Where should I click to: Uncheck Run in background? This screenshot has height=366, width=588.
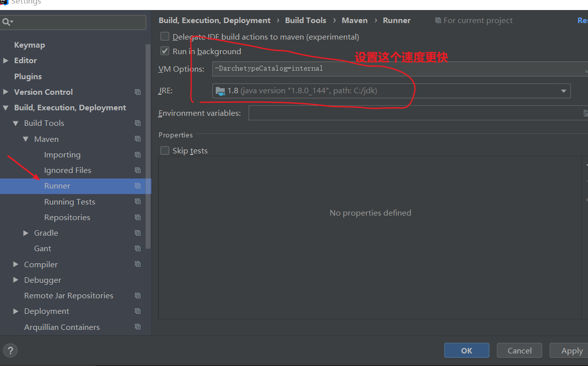coord(165,51)
